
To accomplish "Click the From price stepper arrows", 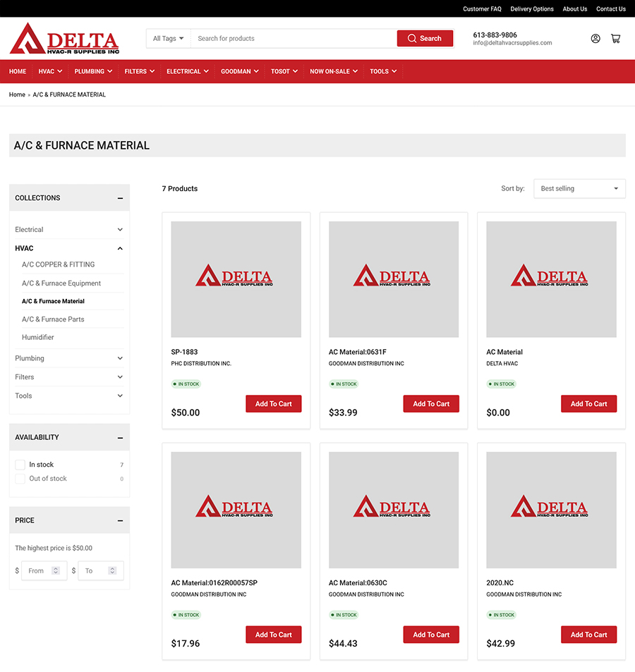I will tap(56, 570).
